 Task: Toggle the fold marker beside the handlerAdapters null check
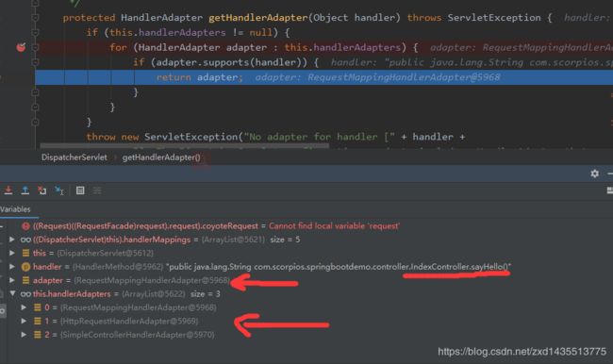click(x=35, y=32)
